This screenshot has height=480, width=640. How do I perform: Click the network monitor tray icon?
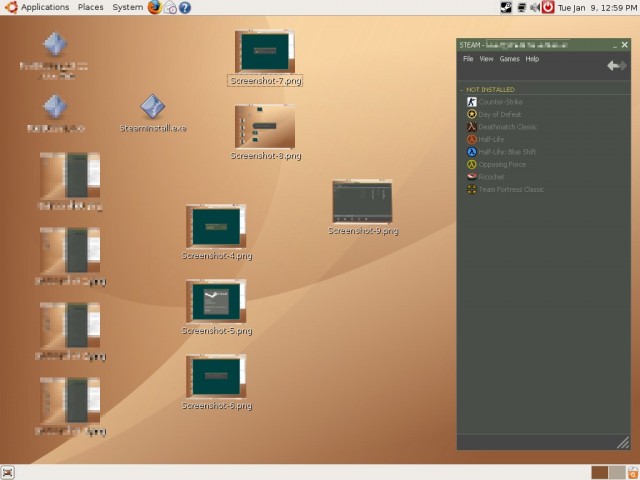(x=521, y=7)
